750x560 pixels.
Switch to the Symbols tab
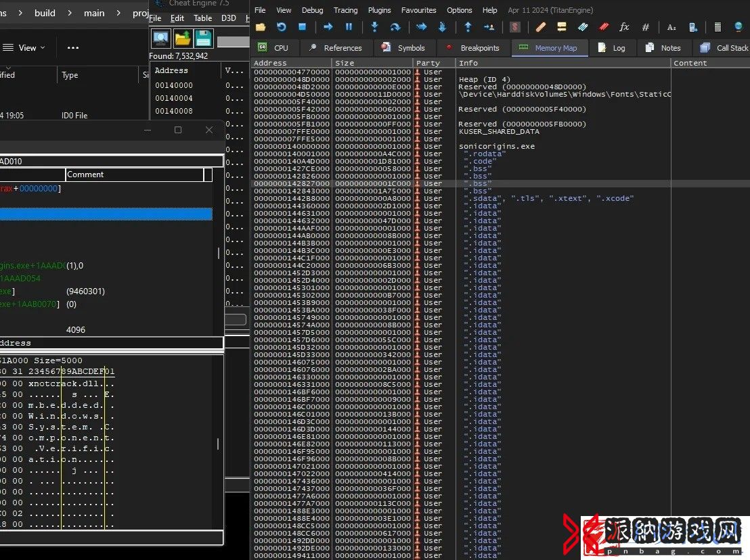point(403,48)
